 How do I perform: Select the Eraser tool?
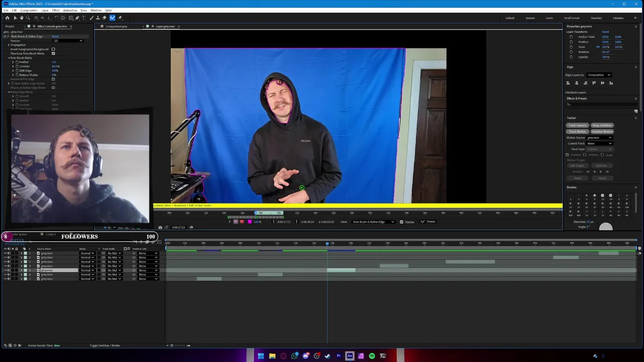point(104,18)
